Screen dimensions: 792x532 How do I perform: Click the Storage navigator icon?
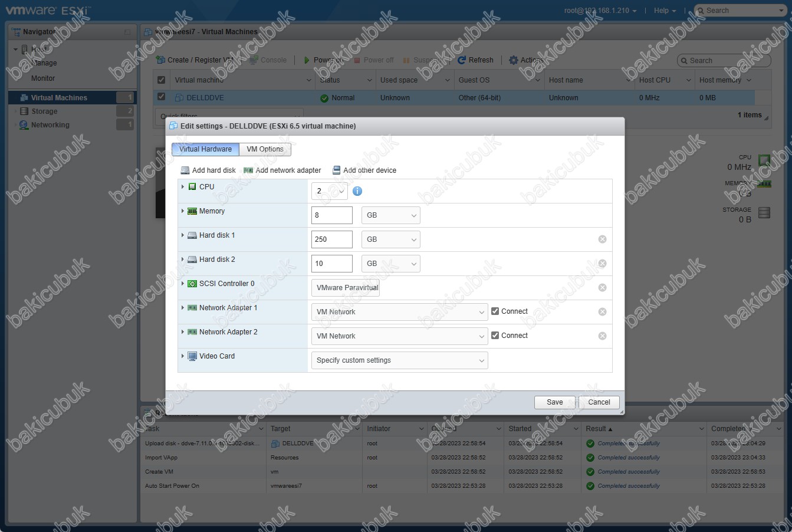[24, 111]
